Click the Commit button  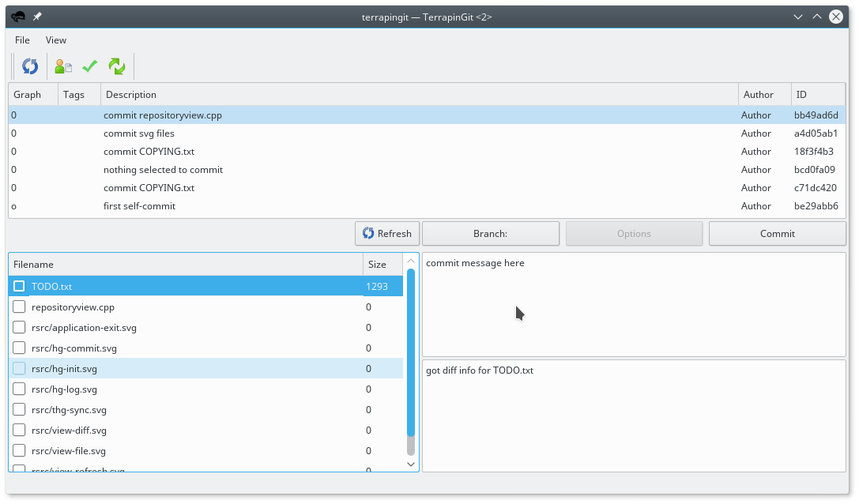point(778,233)
